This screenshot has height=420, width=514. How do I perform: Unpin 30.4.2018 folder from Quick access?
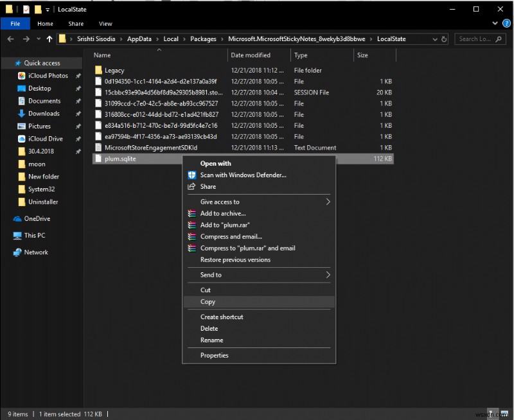78,152
